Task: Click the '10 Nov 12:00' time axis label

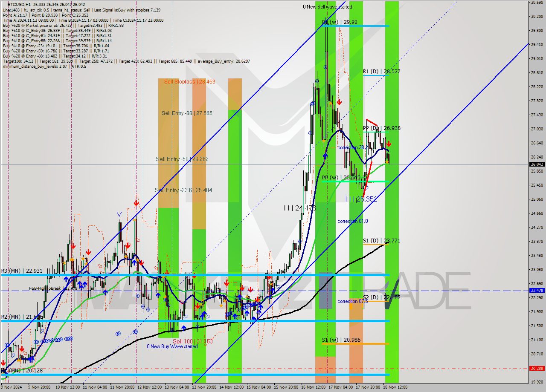Action: (x=68, y=387)
